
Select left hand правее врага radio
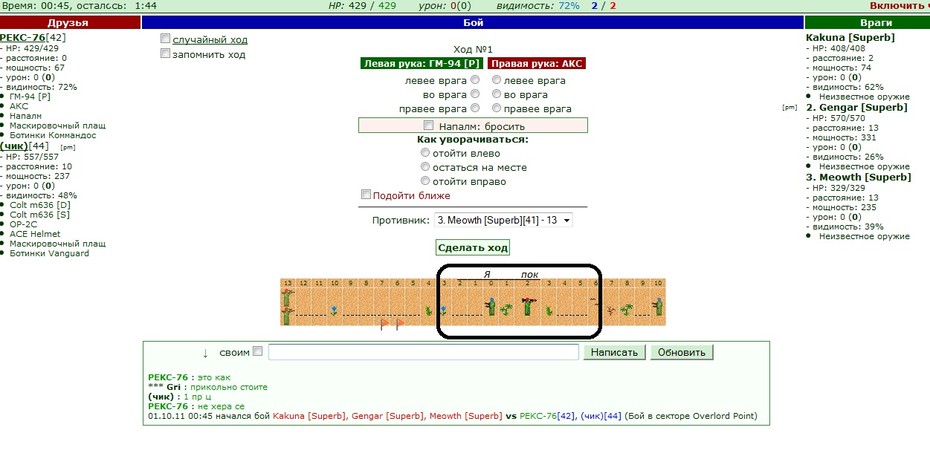coord(474,108)
